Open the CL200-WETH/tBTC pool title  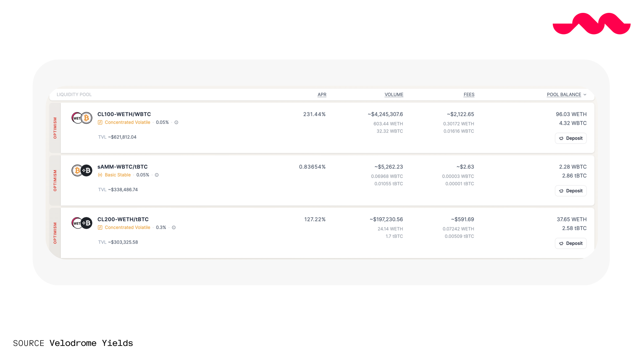[123, 219]
